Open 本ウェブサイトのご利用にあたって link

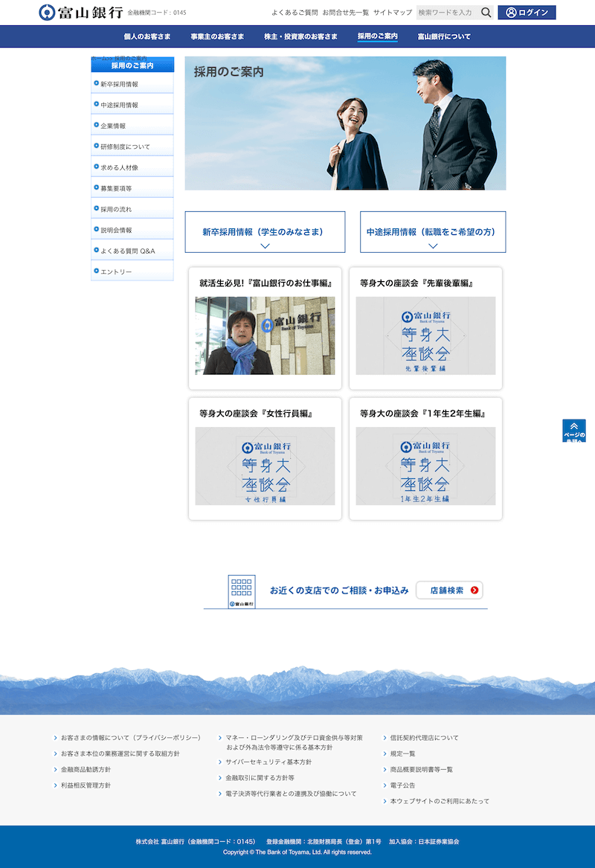pyautogui.click(x=440, y=801)
